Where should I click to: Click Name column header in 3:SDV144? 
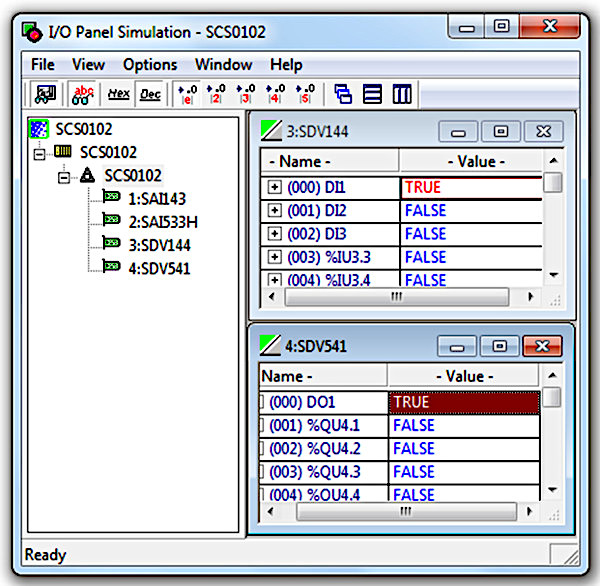tap(330, 162)
